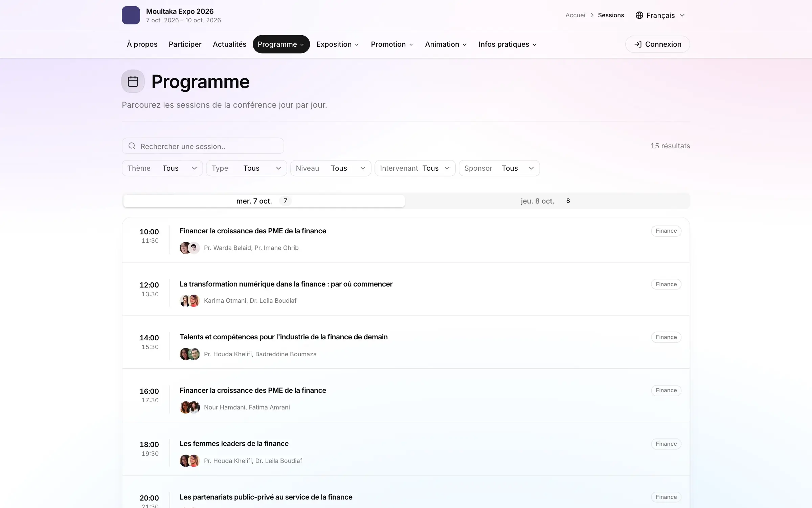
Task: Open the Niveau filter dropdown
Action: click(331, 168)
